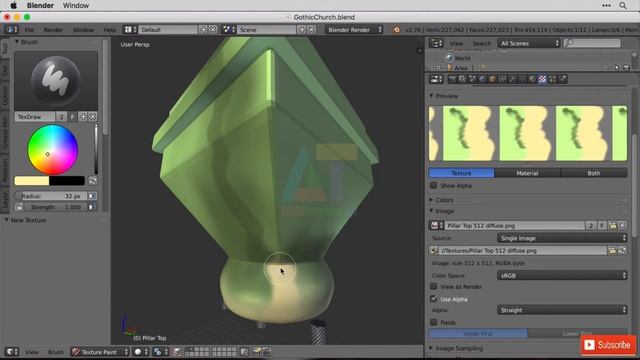Image resolution: width=640 pixels, height=360 pixels.
Task: Enable View as Render checkbox
Action: coord(434,286)
